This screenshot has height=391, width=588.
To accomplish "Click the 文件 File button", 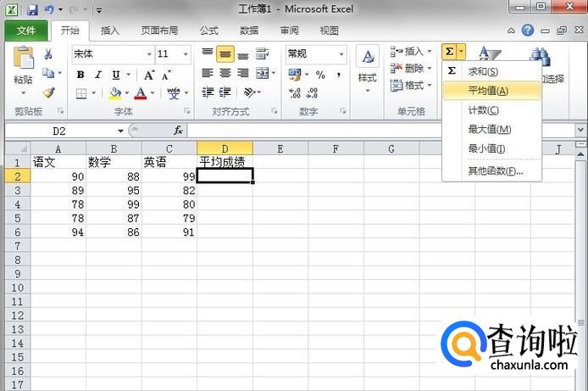I will [x=26, y=31].
